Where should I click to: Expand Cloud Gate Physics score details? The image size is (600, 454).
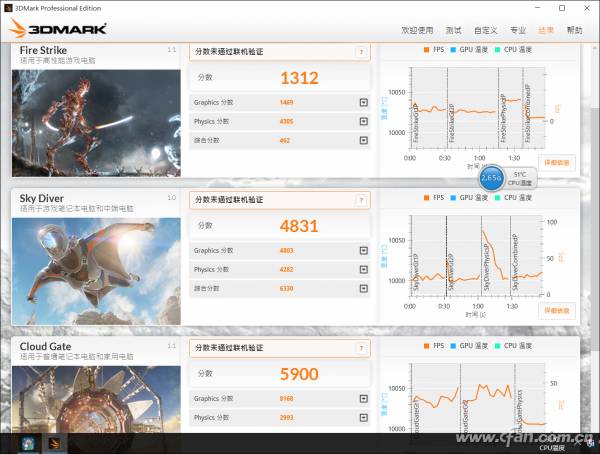pos(364,417)
